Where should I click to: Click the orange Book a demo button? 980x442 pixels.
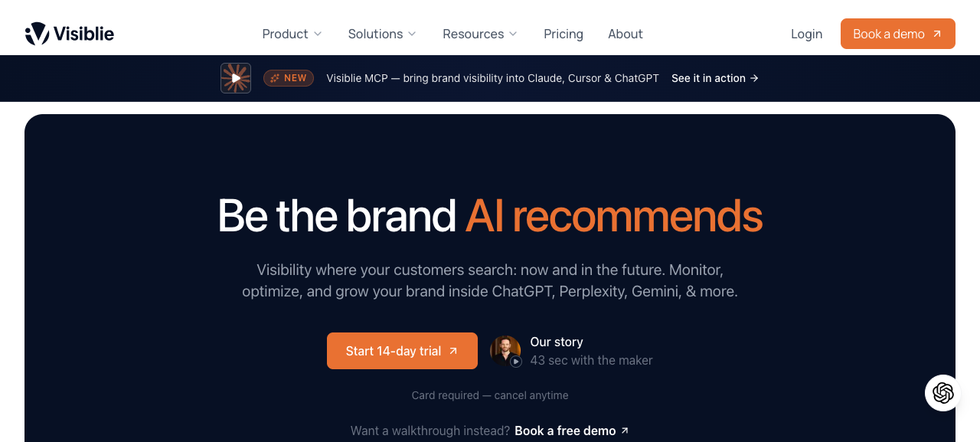point(898,34)
